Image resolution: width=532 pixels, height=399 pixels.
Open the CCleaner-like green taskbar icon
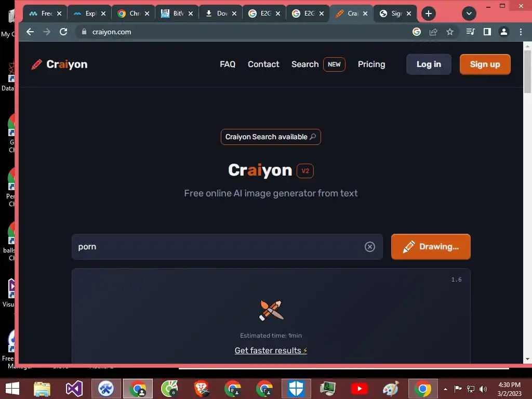169,389
